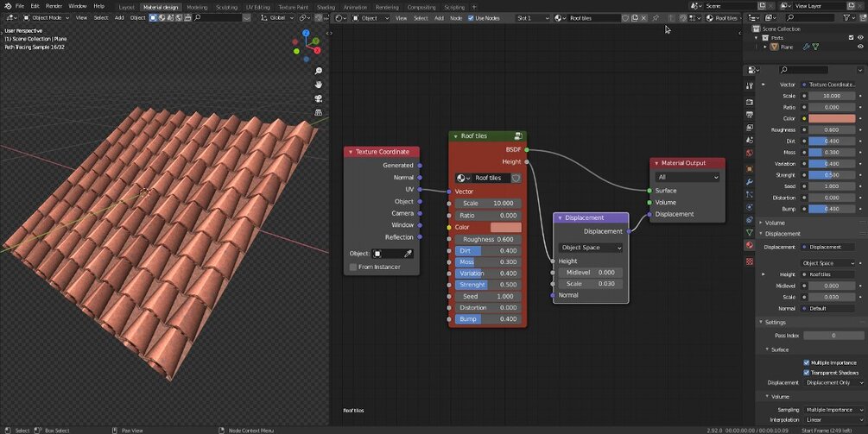Switch to orthographic grid view icon
The width and height of the screenshot is (868, 434).
tap(319, 112)
